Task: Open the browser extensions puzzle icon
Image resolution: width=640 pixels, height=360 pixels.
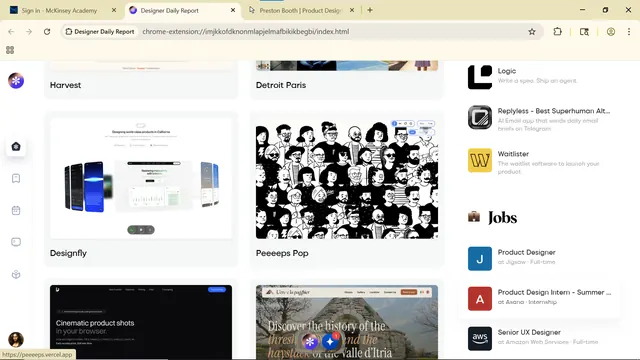Action: click(557, 31)
